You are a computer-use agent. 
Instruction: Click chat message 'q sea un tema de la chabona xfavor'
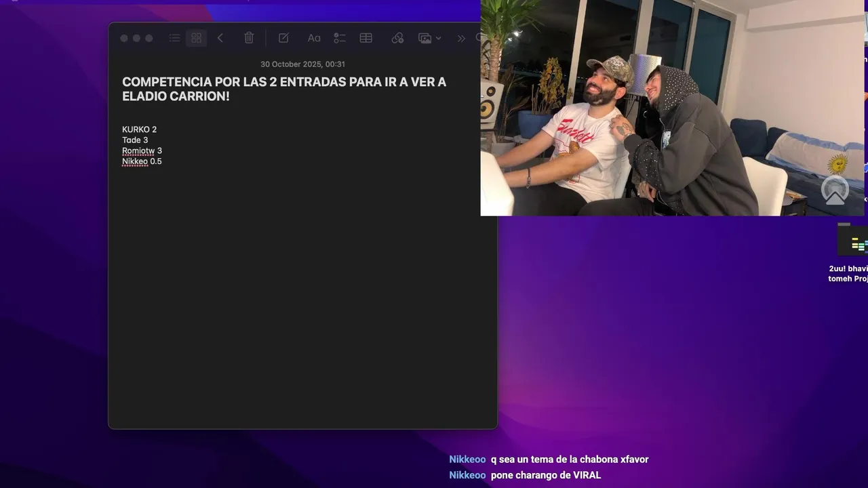tap(570, 460)
